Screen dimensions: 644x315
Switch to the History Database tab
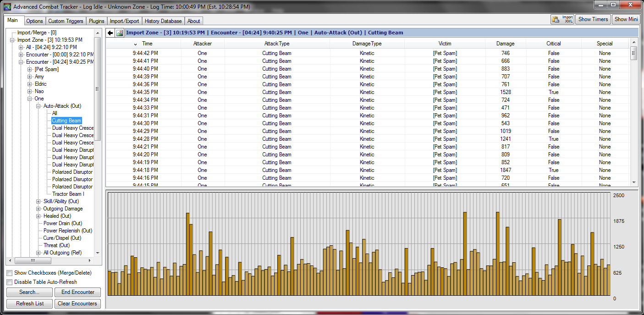(163, 21)
